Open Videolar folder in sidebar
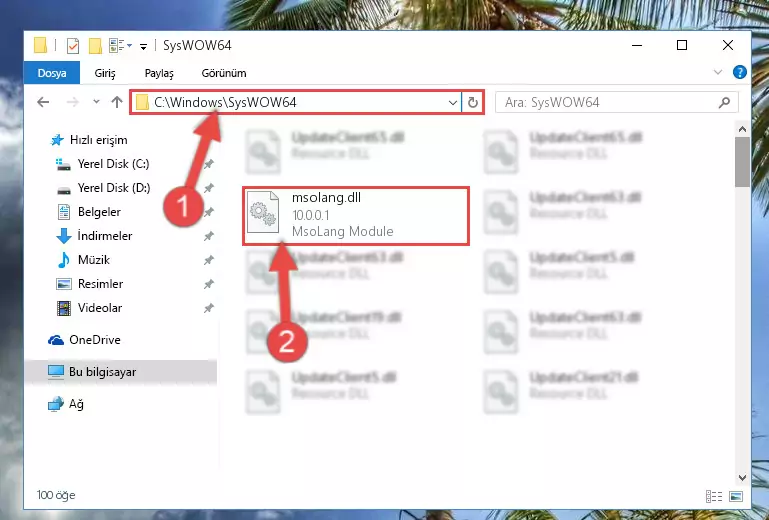The width and height of the screenshot is (769, 520). (100, 308)
